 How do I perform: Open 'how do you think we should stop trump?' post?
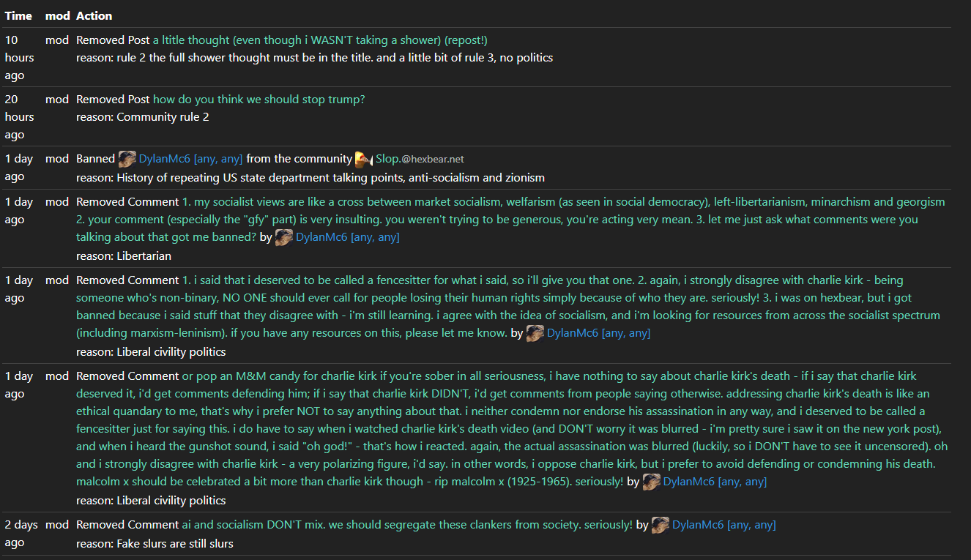(x=258, y=100)
